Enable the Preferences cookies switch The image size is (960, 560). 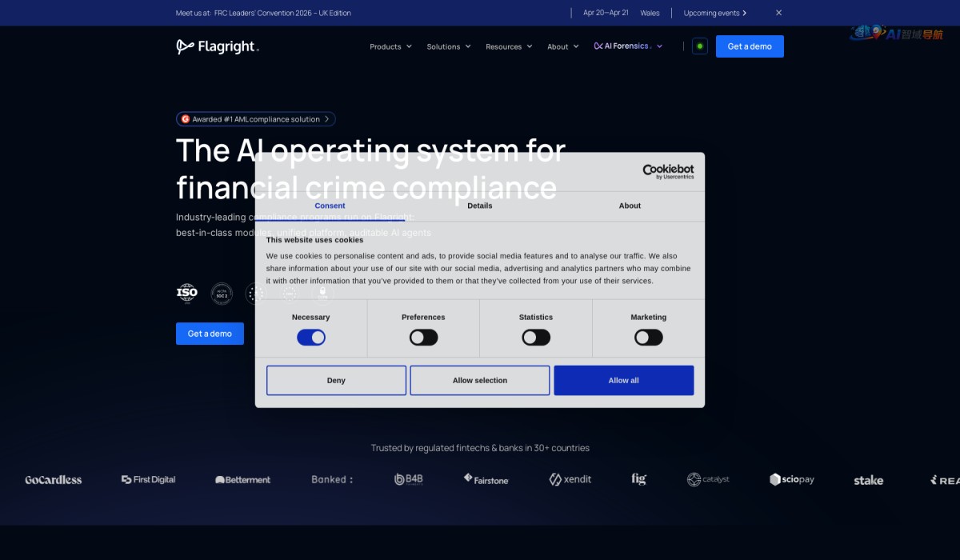pos(423,338)
